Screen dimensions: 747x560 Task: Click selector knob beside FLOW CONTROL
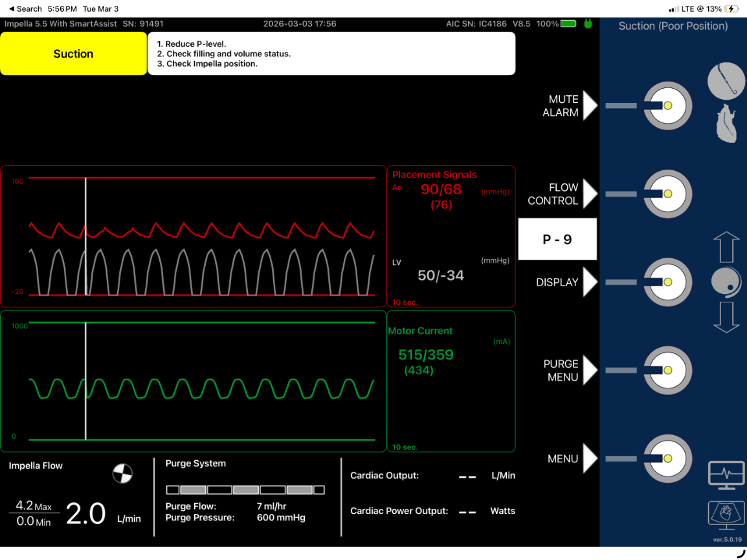coord(667,194)
